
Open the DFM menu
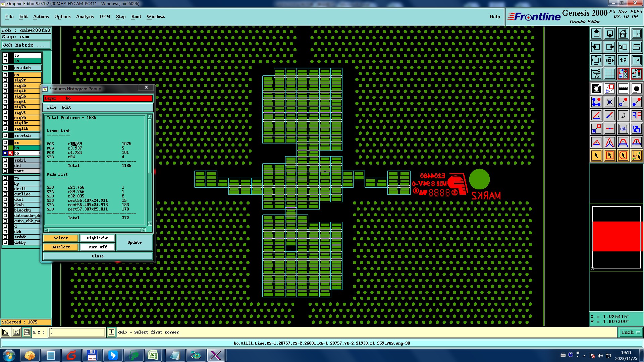point(105,16)
